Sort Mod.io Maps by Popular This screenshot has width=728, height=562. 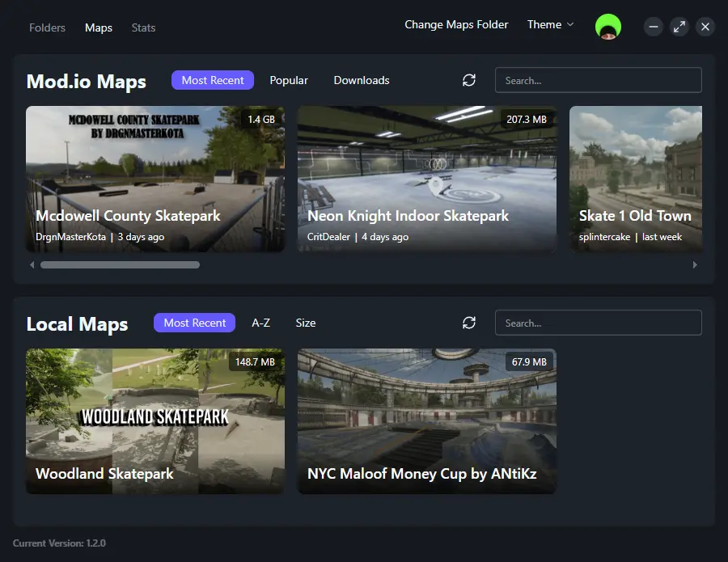pyautogui.click(x=289, y=80)
